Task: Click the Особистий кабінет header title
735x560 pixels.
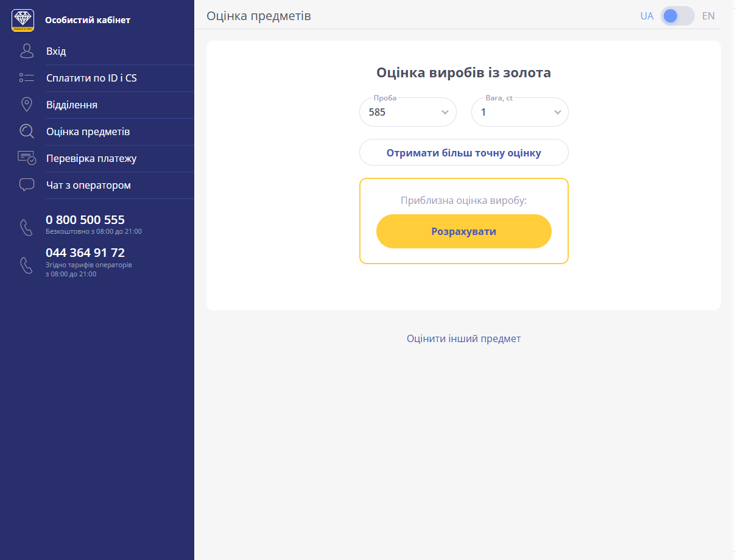Action: coord(88,20)
